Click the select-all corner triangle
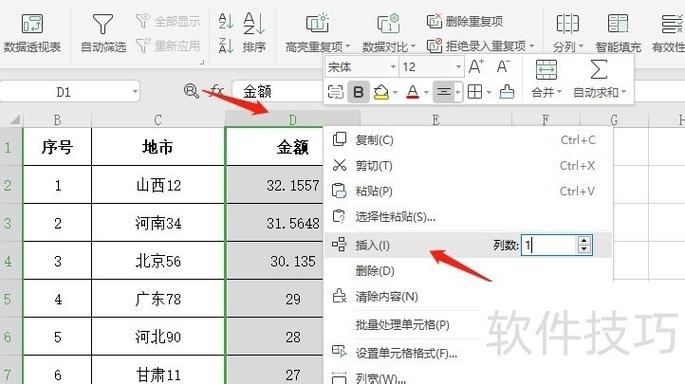 click(14, 120)
